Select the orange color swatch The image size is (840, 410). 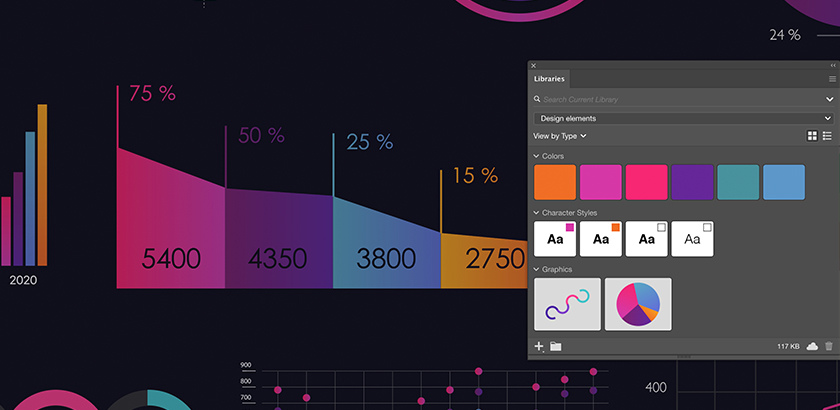555,182
